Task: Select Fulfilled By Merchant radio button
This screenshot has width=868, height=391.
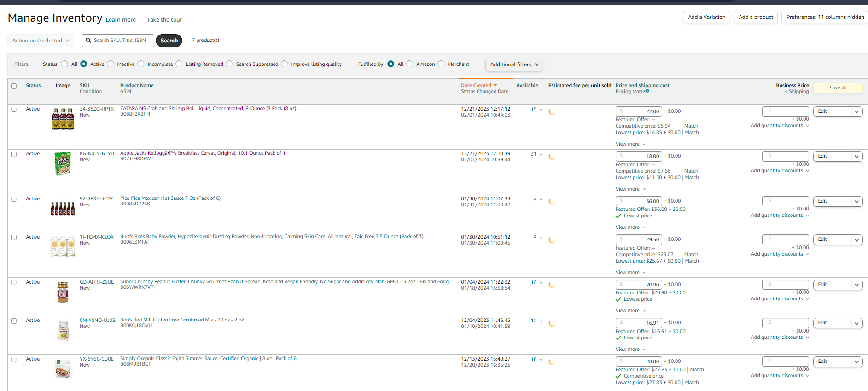Action: point(441,64)
